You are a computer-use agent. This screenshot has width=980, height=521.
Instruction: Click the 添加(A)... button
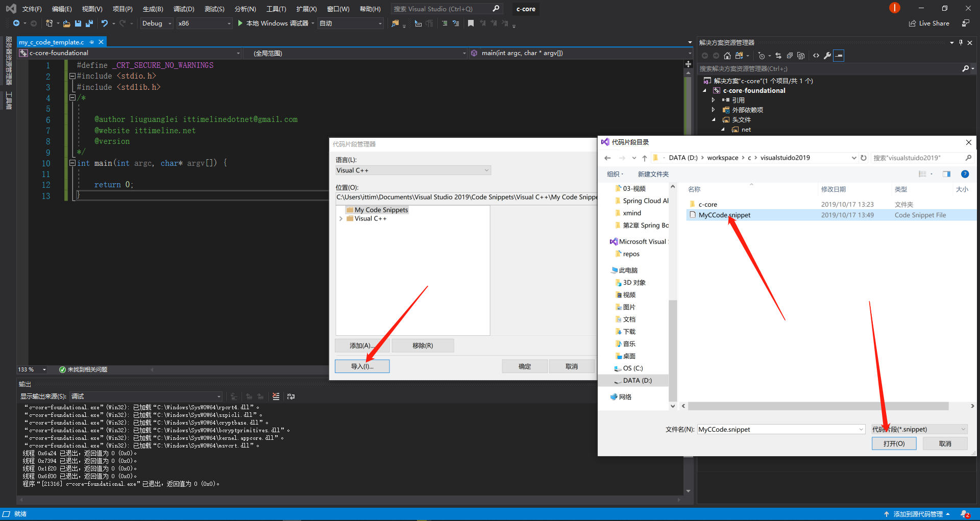pos(362,346)
